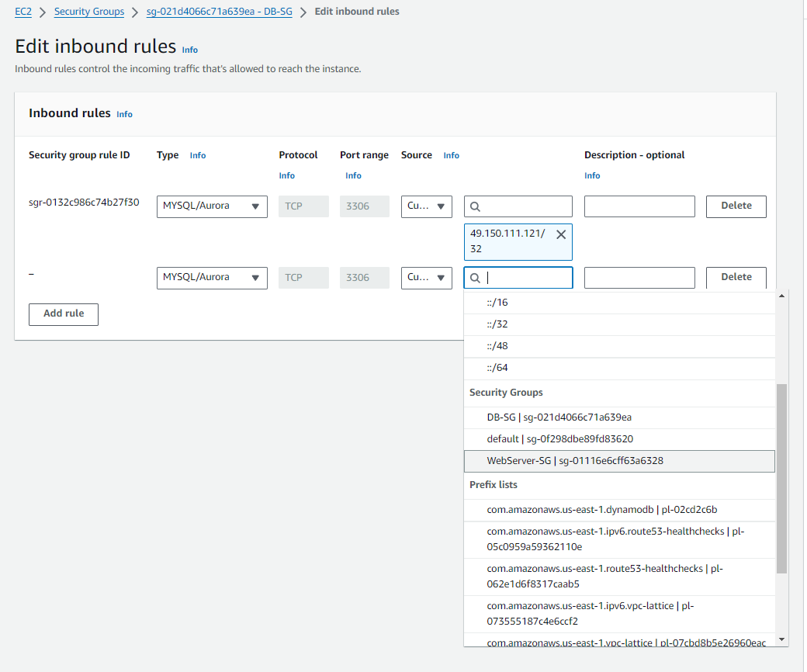
Task: Click the search magnifier in the first source field
Action: 475,206
